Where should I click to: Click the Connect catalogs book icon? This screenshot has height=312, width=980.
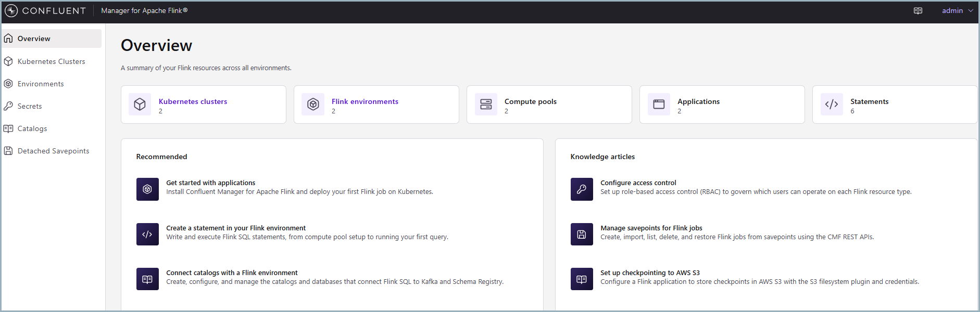(x=147, y=279)
